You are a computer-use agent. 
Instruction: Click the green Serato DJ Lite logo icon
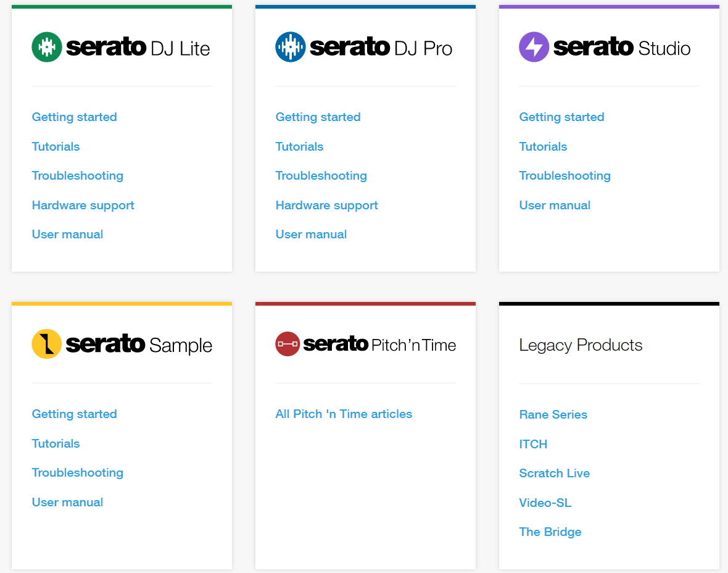pos(46,46)
